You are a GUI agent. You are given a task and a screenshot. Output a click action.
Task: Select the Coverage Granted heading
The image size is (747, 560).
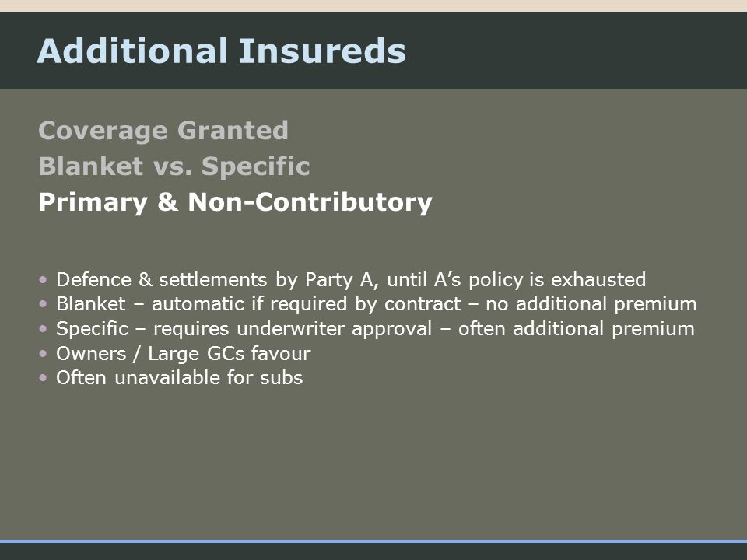coord(163,131)
